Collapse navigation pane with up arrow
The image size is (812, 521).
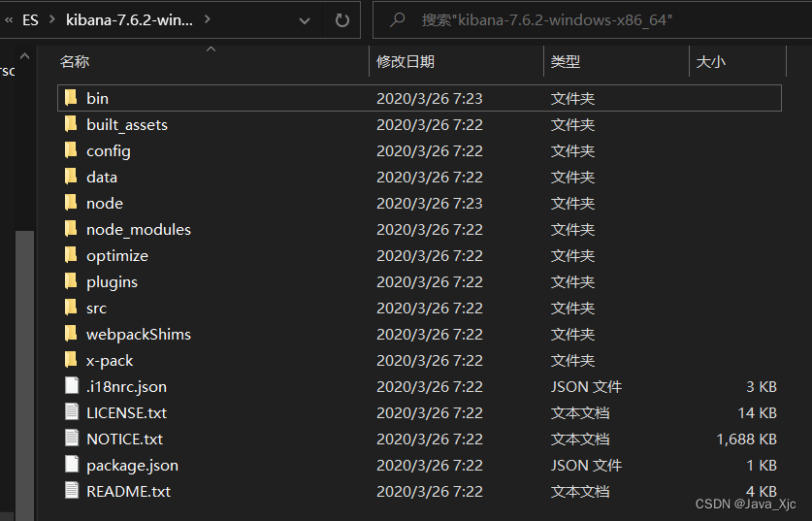coord(24,56)
